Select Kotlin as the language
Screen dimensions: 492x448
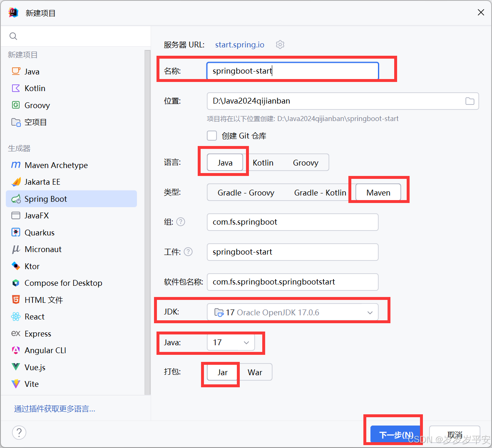263,163
